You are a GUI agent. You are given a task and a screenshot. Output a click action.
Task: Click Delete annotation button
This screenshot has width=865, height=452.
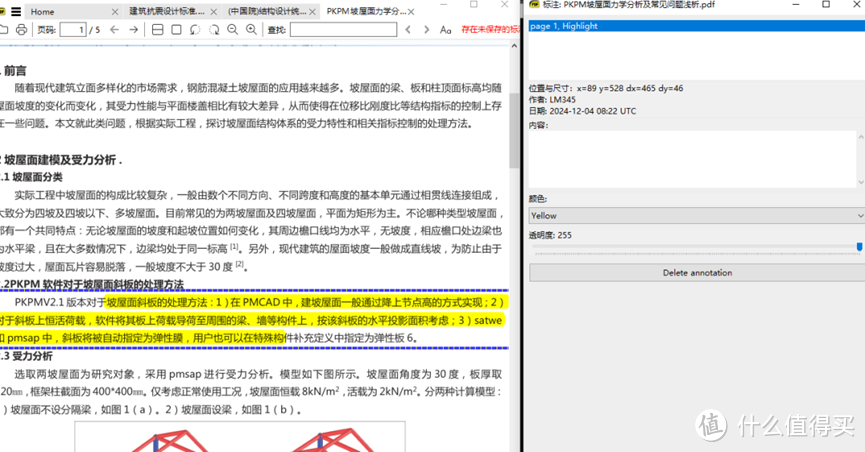[697, 273]
